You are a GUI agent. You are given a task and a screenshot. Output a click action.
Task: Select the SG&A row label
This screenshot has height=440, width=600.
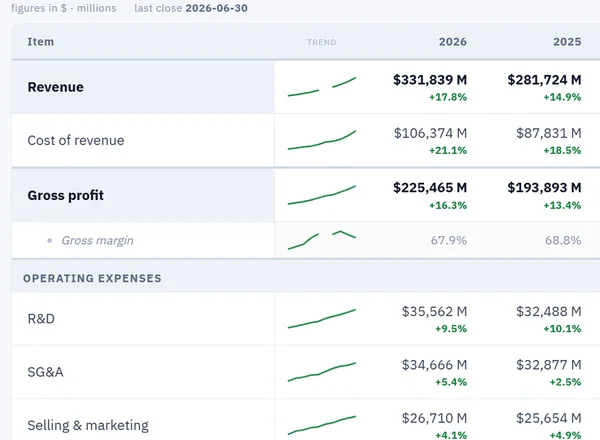coord(45,372)
